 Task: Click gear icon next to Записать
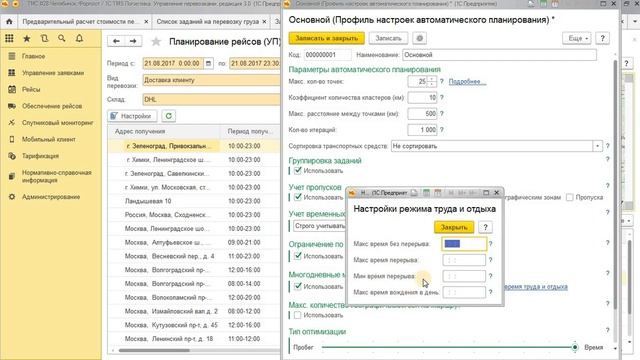click(419, 38)
